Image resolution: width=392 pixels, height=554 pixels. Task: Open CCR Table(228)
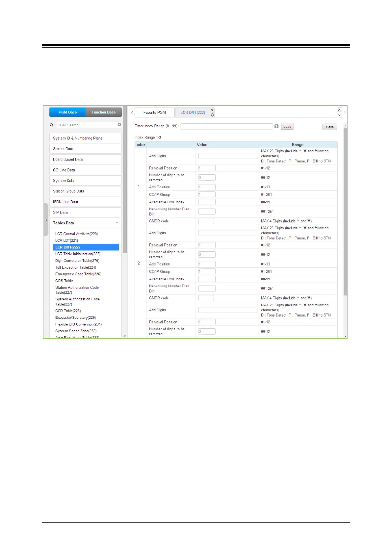coord(68,311)
